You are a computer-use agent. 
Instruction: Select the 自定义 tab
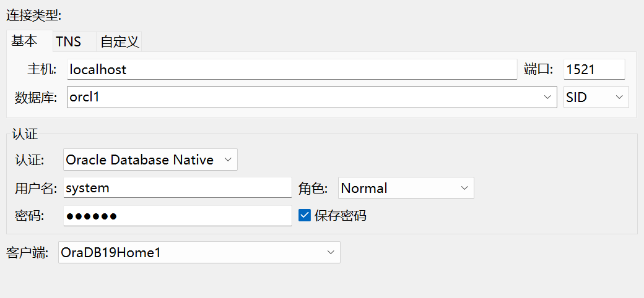coord(120,41)
